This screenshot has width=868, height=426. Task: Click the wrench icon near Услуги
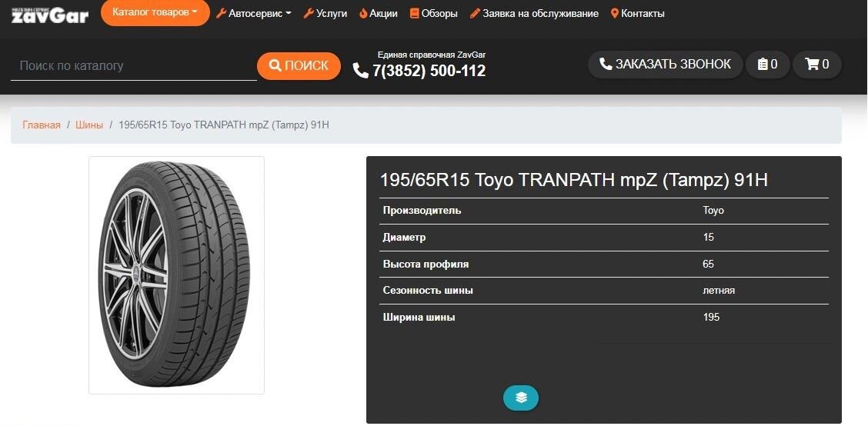[x=309, y=13]
